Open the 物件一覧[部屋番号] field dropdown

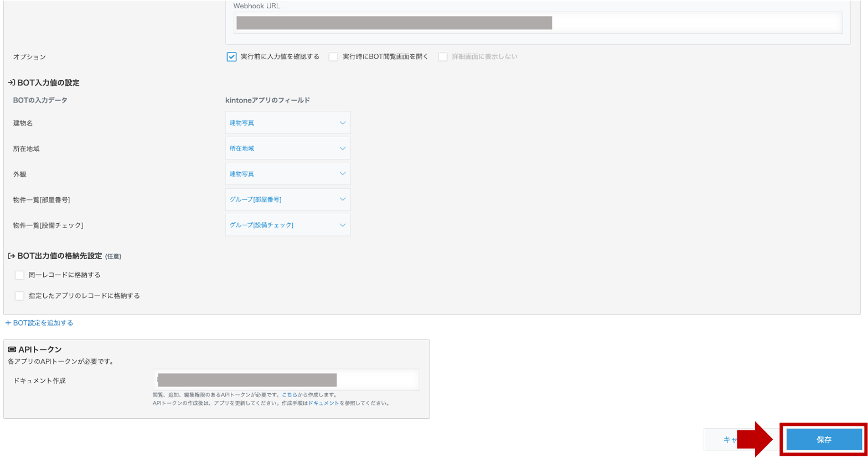coord(288,199)
